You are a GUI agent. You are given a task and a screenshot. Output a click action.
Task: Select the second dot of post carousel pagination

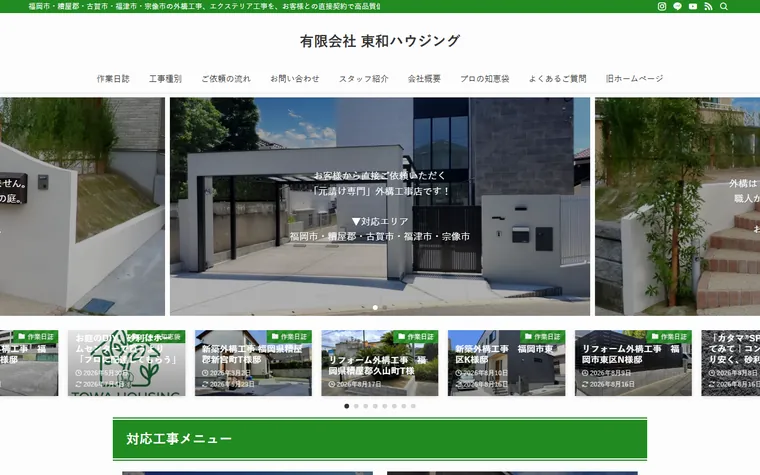[356, 406]
